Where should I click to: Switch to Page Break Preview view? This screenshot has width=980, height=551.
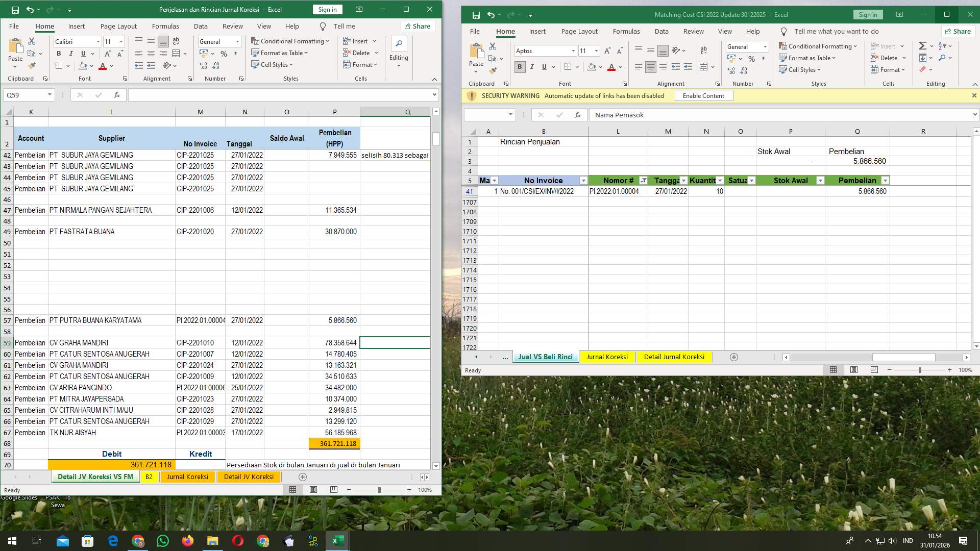click(333, 489)
